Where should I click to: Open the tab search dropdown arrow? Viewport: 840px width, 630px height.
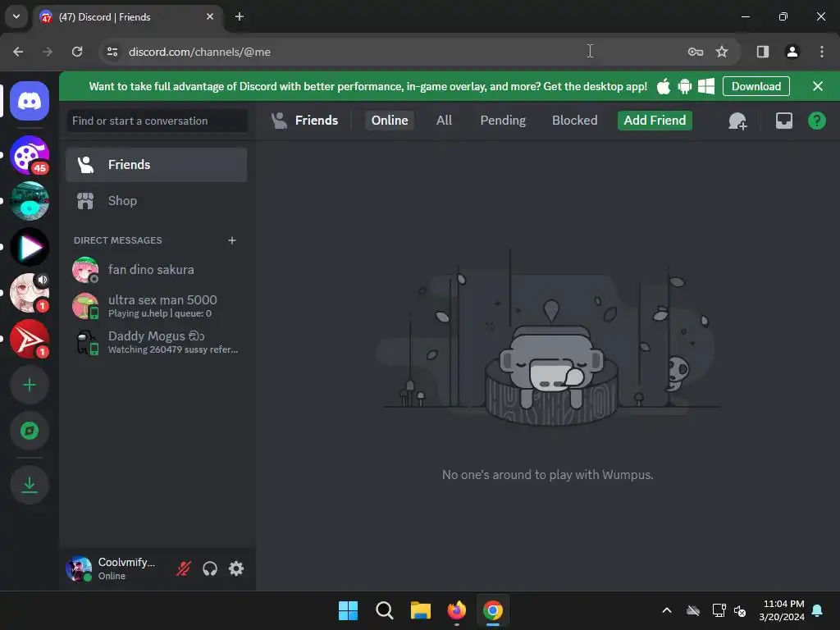coord(16,16)
